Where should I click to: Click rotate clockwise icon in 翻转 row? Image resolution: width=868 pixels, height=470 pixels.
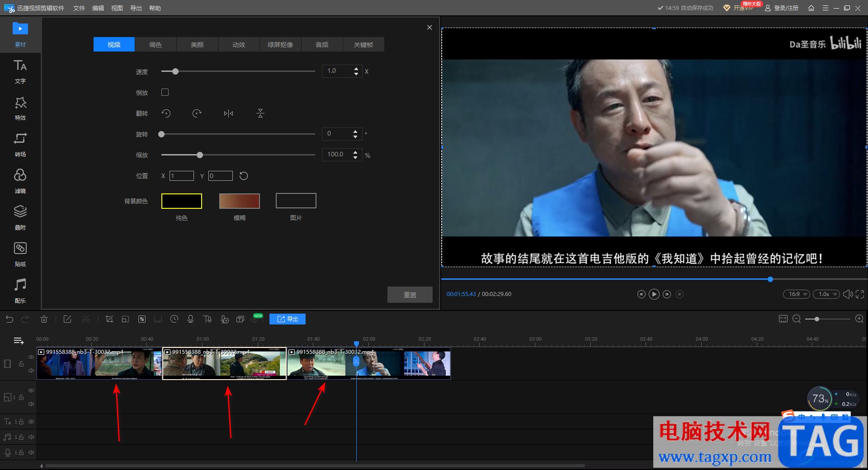(x=197, y=113)
